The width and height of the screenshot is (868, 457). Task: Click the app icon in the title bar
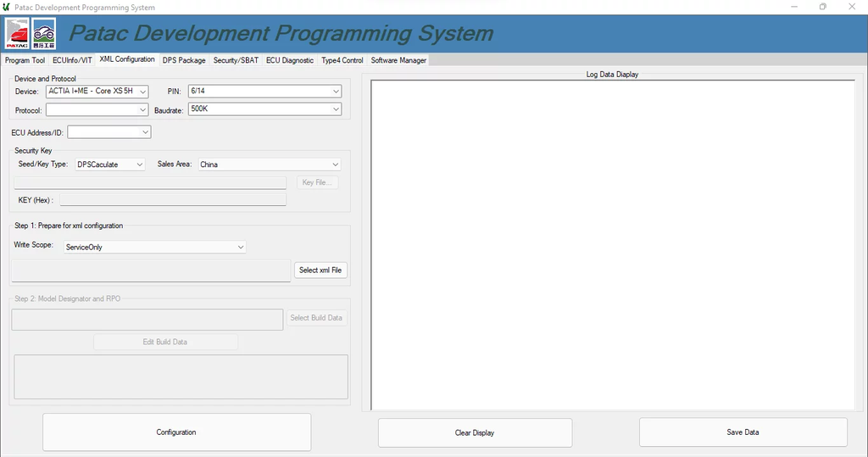click(x=7, y=7)
